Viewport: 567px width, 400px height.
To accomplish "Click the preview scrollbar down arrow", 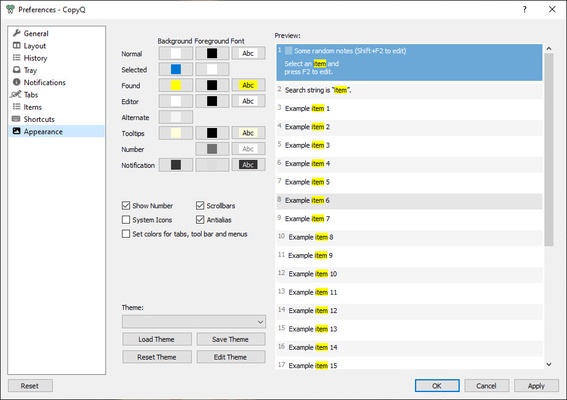I will (x=549, y=365).
